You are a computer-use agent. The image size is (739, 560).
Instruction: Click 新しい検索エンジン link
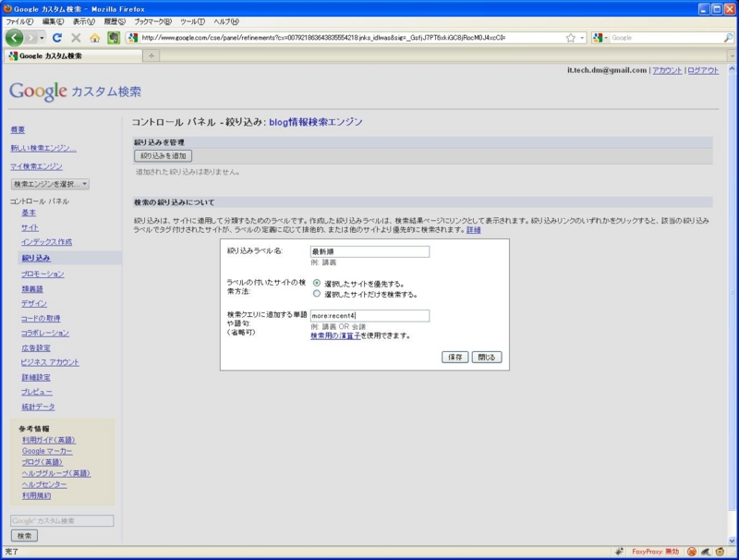point(43,148)
